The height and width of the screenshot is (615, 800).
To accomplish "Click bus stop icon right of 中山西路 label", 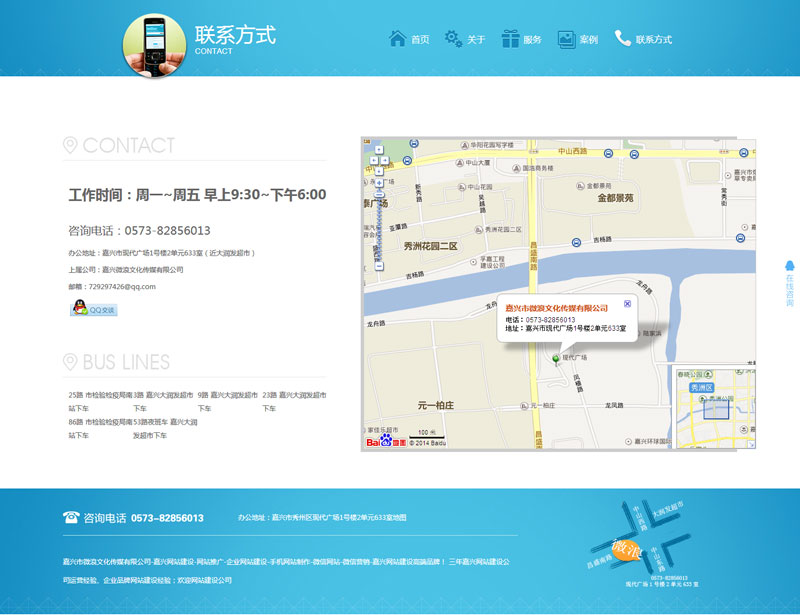I will point(608,153).
